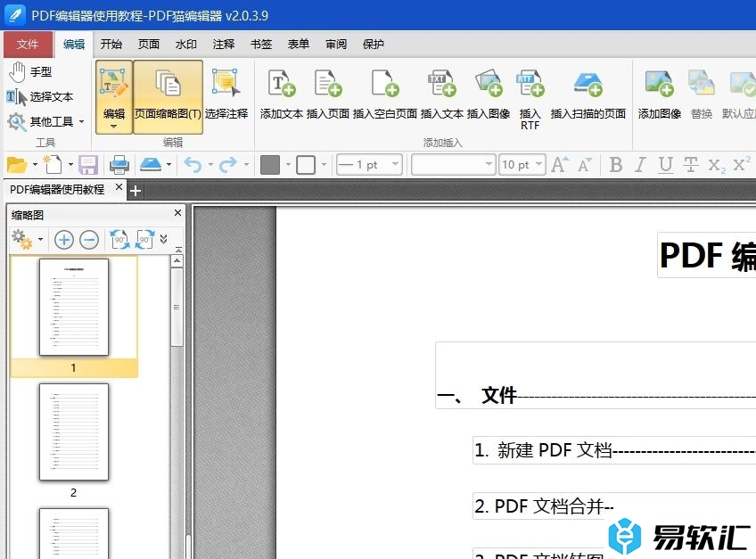Screen dimensions: 756x559
Task: Select the Hand (手型) tool
Action: pyautogui.click(x=30, y=72)
